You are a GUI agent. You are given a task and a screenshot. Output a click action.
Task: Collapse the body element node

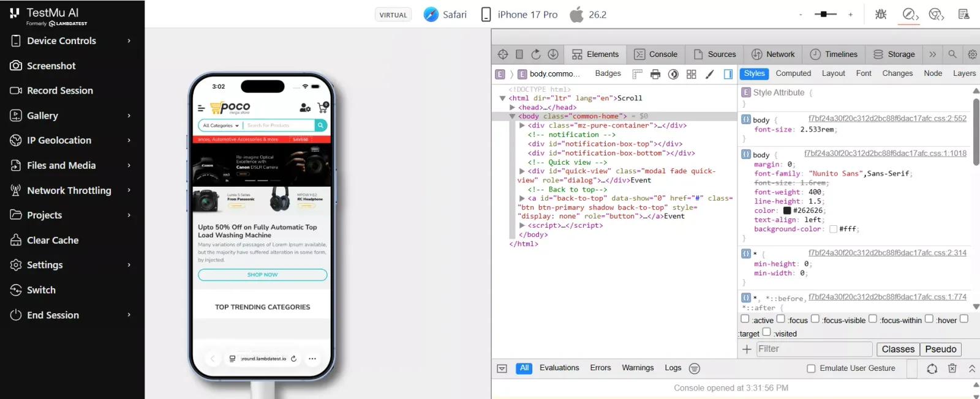[513, 116]
